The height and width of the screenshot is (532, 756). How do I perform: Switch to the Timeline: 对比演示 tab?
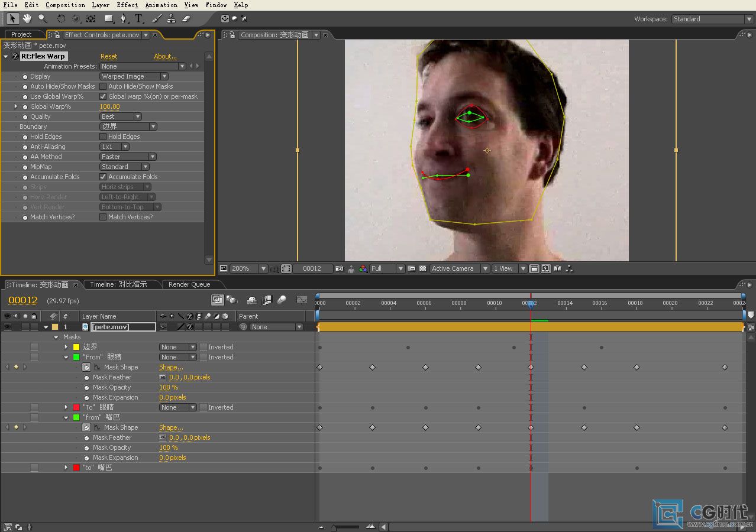[118, 284]
